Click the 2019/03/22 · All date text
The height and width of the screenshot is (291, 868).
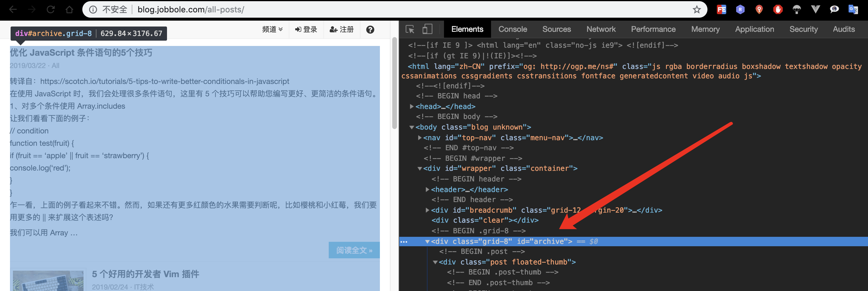point(34,65)
